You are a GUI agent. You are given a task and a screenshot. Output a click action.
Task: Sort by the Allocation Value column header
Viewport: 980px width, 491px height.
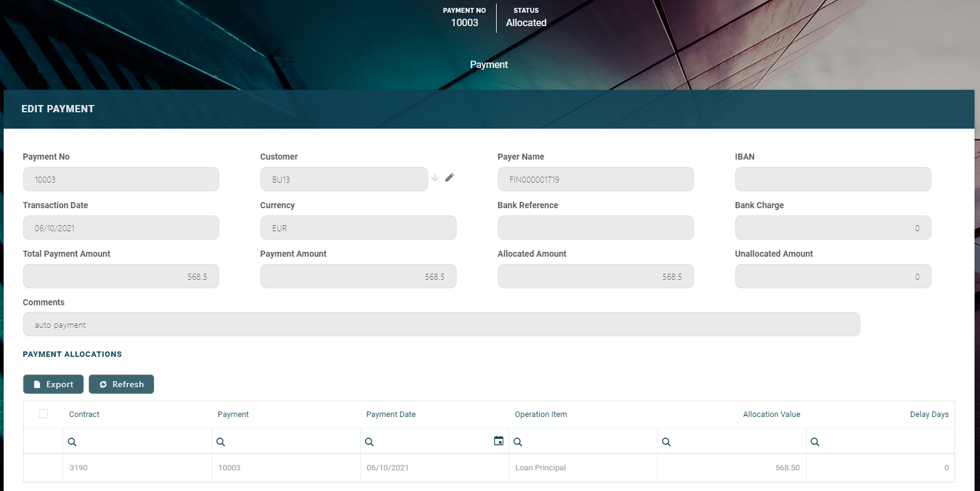[x=771, y=415]
